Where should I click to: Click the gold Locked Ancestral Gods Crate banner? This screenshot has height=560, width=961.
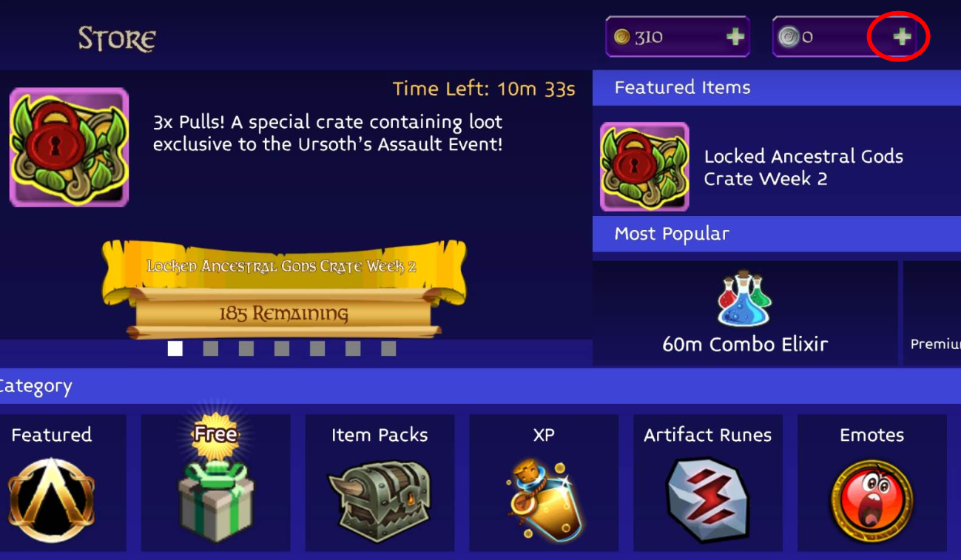pos(284,268)
